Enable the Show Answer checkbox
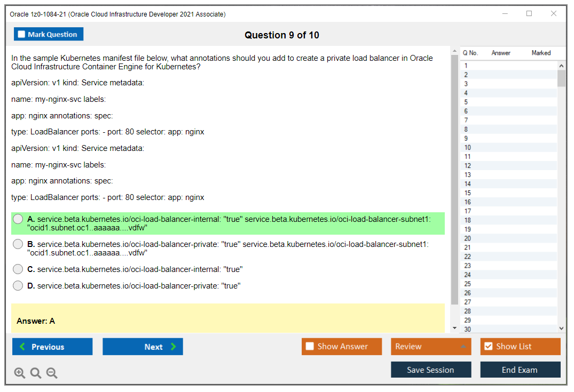The image size is (574, 392). [x=310, y=346]
